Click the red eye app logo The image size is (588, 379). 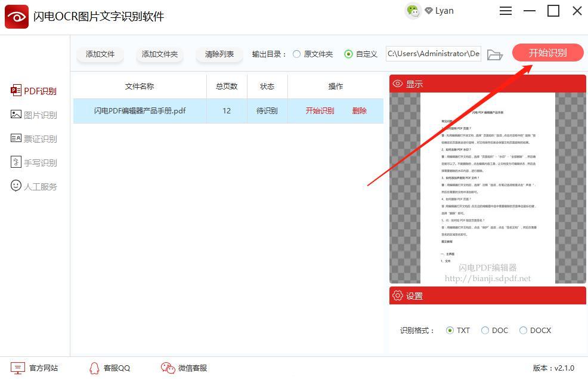point(17,17)
